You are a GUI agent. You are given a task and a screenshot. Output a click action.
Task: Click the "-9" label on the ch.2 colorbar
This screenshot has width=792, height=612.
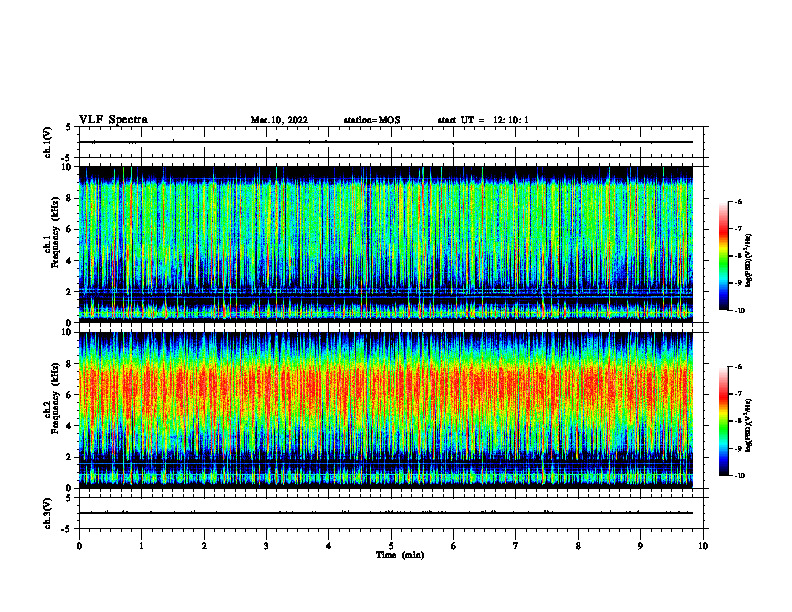[x=737, y=448]
